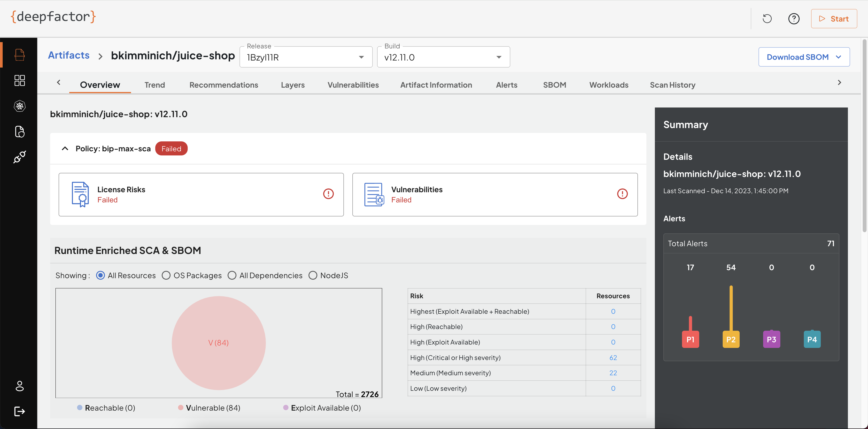
Task: Click the Vulnerabilities failed warning icon
Action: [x=622, y=194]
